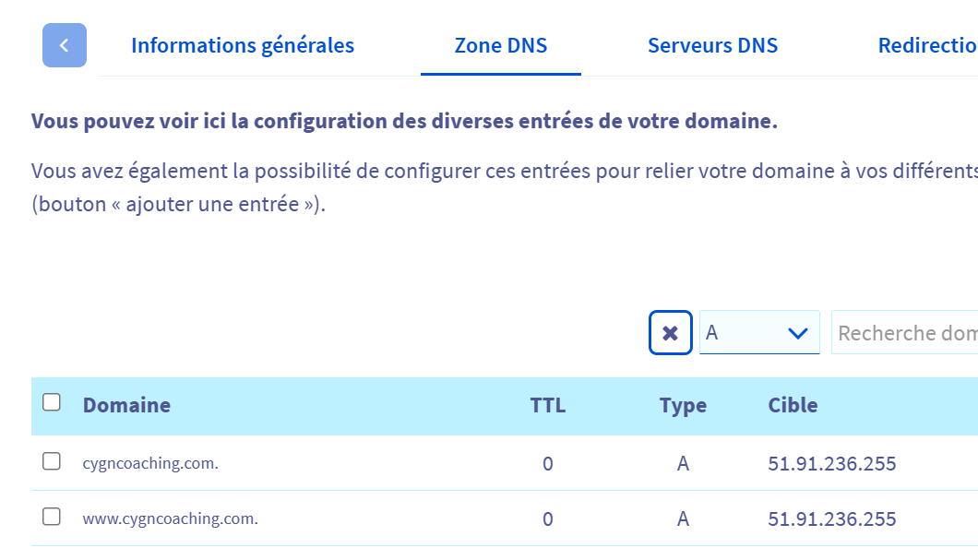Click the www.cygncoaching.com. domain entry
The height and width of the screenshot is (560, 978).
170,518
